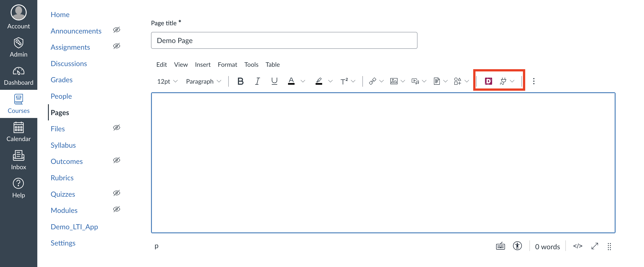Open the LTI apps plug icon

pos(504,81)
